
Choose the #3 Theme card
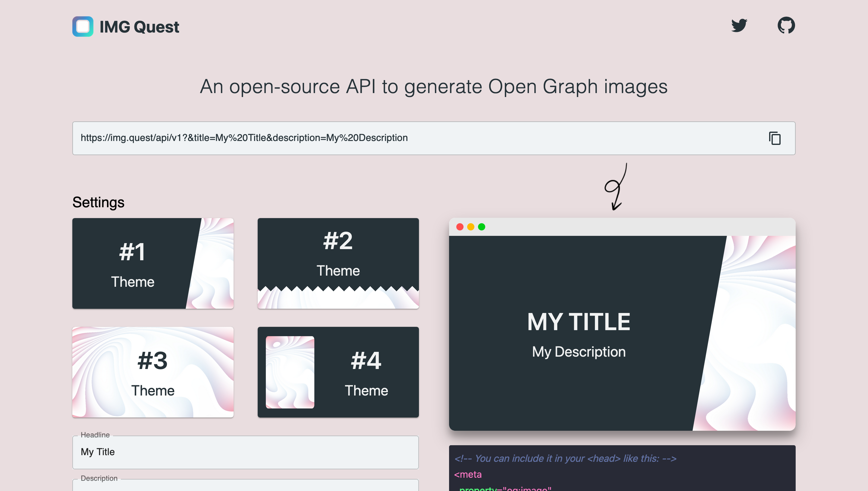coord(153,372)
